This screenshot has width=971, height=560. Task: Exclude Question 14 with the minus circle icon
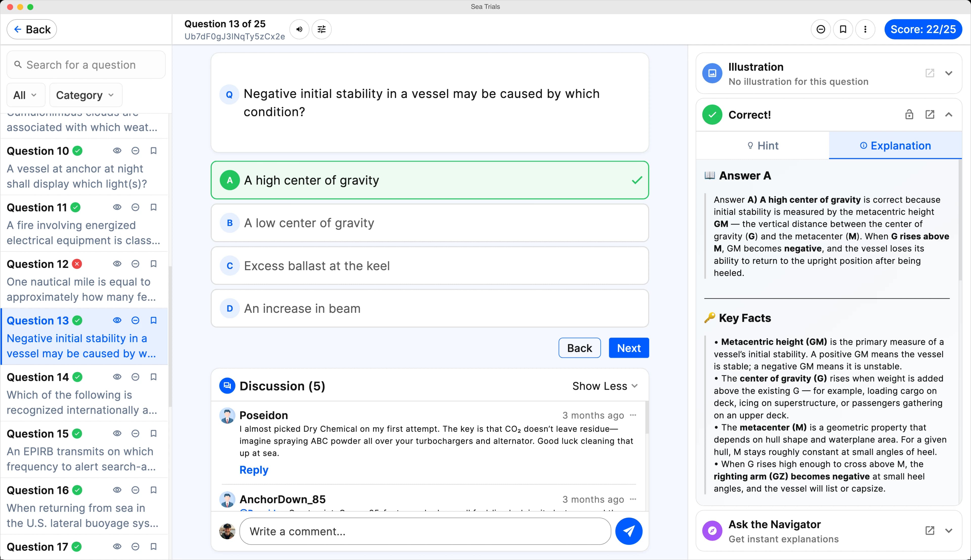point(135,377)
